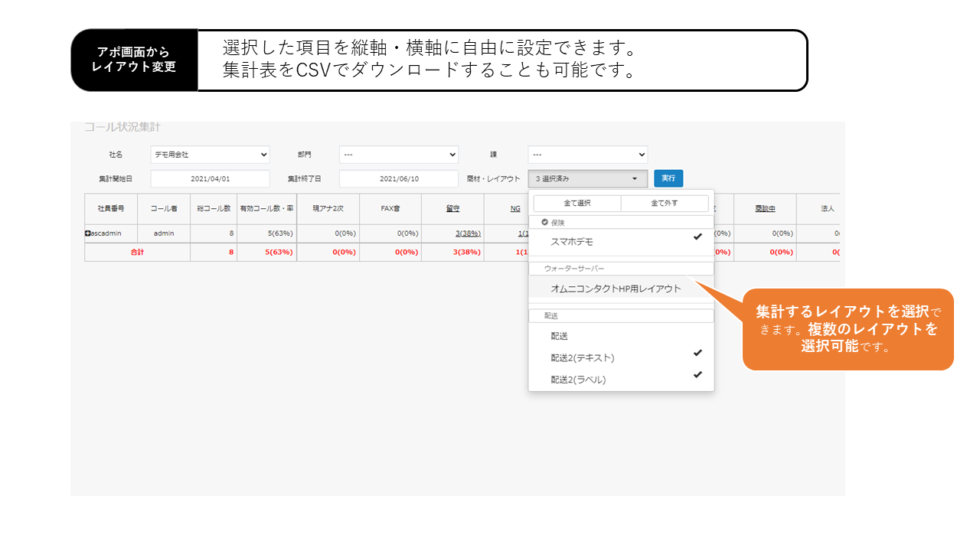The image size is (980, 551).
Task: Select the ウォーターサーバー group header
Action: pos(621,269)
